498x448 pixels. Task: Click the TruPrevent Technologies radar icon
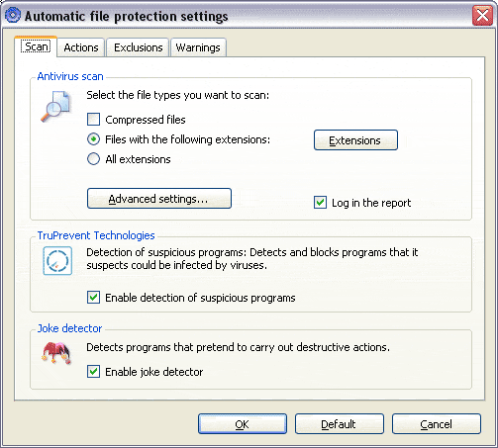[x=57, y=261]
